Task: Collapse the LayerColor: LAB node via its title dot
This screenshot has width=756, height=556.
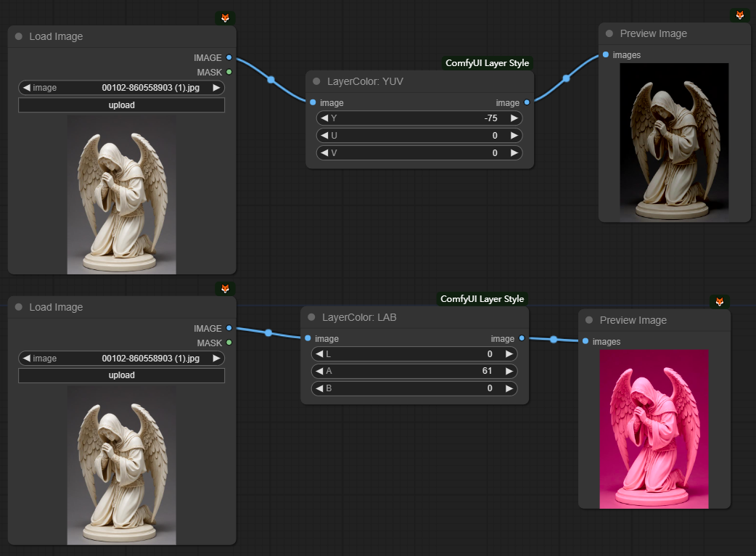Action: point(311,317)
